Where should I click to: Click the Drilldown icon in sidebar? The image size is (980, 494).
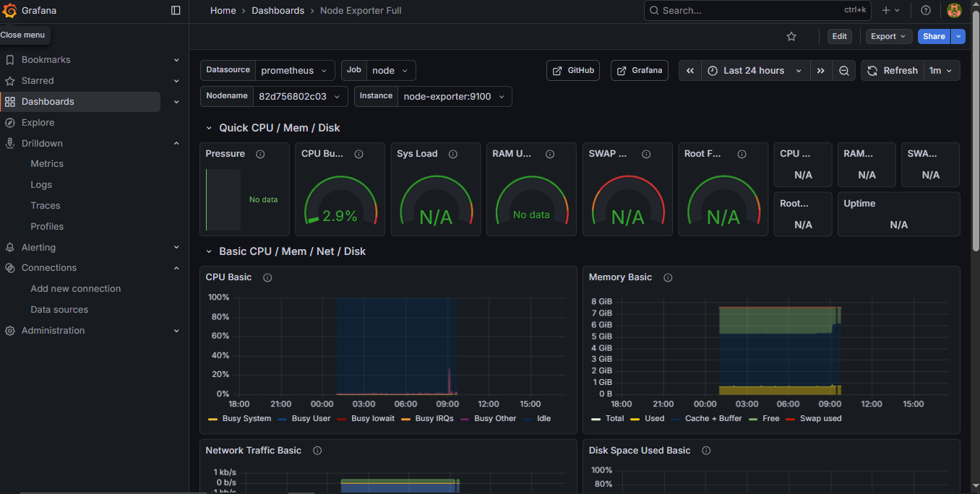point(10,144)
